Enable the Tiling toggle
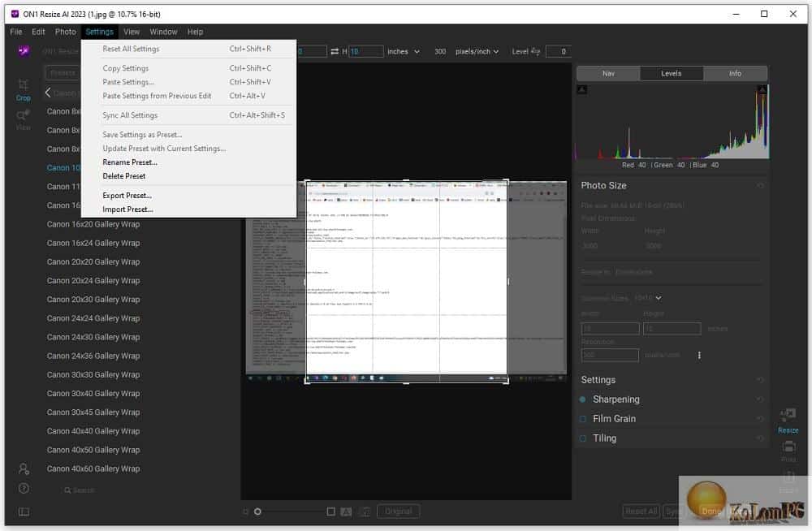The image size is (812, 531). tap(582, 438)
